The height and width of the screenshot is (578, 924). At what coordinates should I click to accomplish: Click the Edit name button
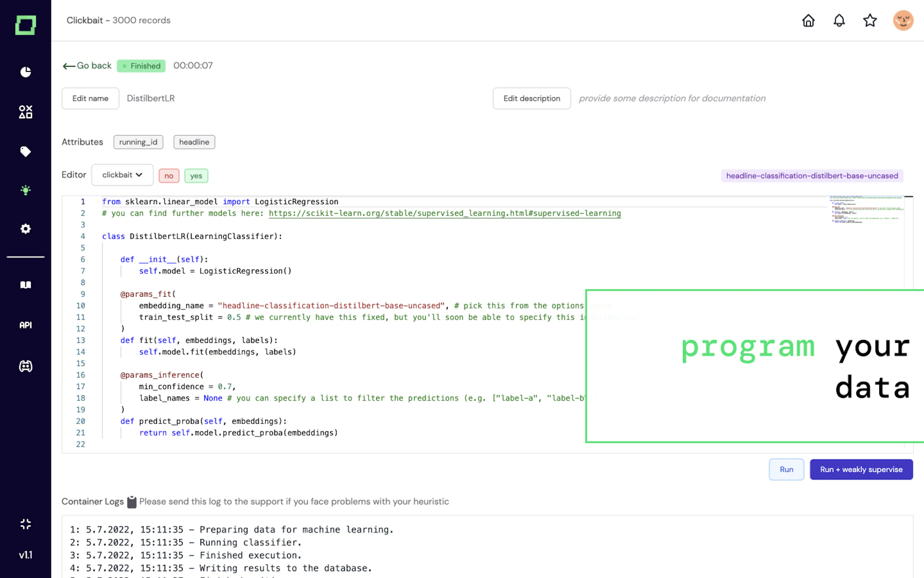coord(90,99)
